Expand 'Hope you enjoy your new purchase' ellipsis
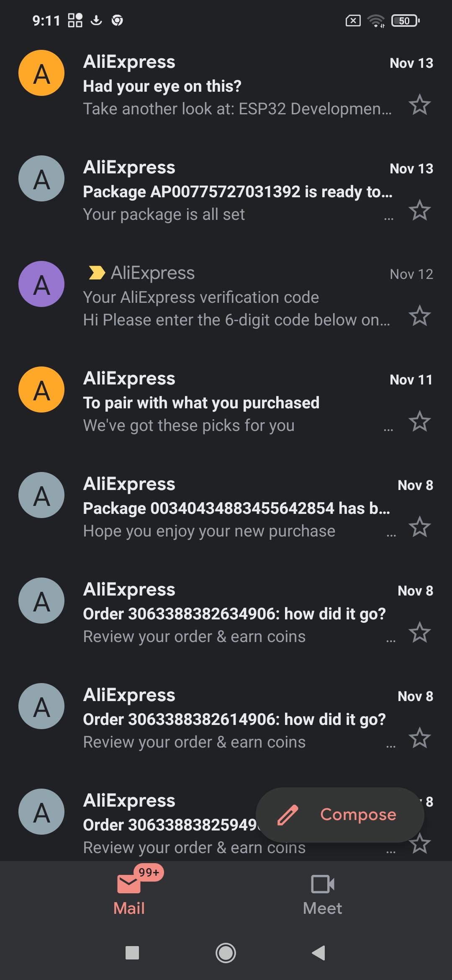Image resolution: width=452 pixels, height=980 pixels. tap(391, 535)
